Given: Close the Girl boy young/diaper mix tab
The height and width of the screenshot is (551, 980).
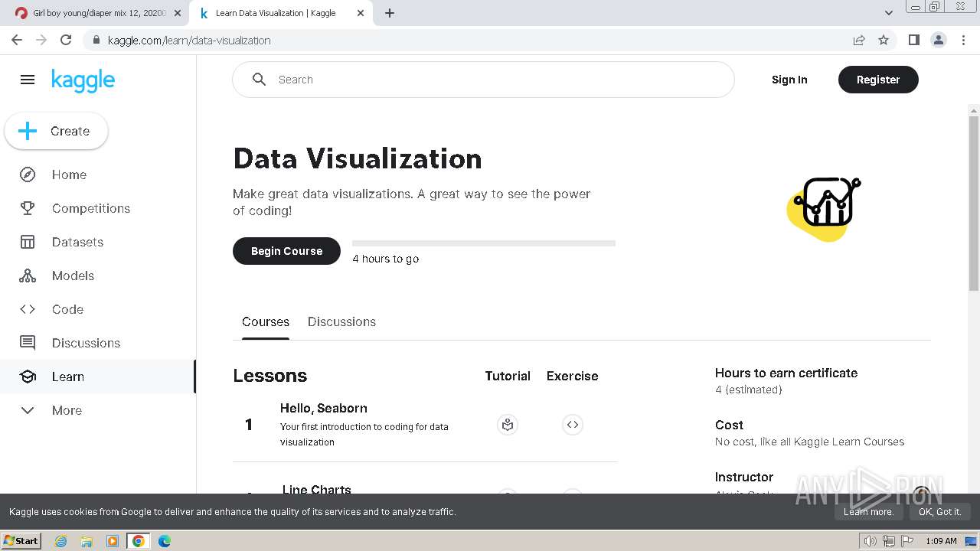Looking at the screenshot, I should tap(178, 13).
